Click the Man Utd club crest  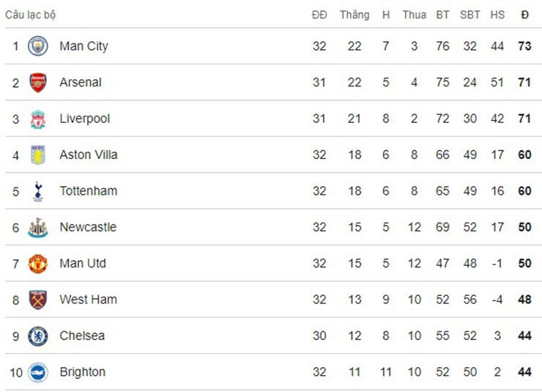point(37,263)
